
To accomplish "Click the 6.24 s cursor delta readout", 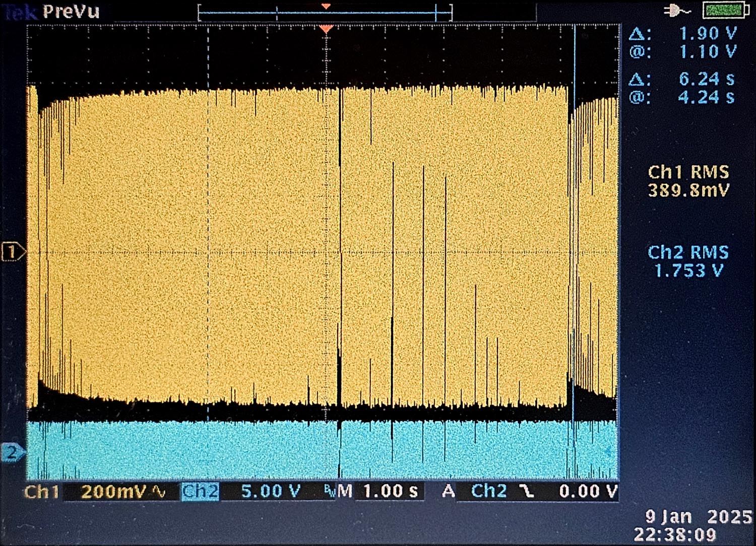I will click(x=706, y=79).
